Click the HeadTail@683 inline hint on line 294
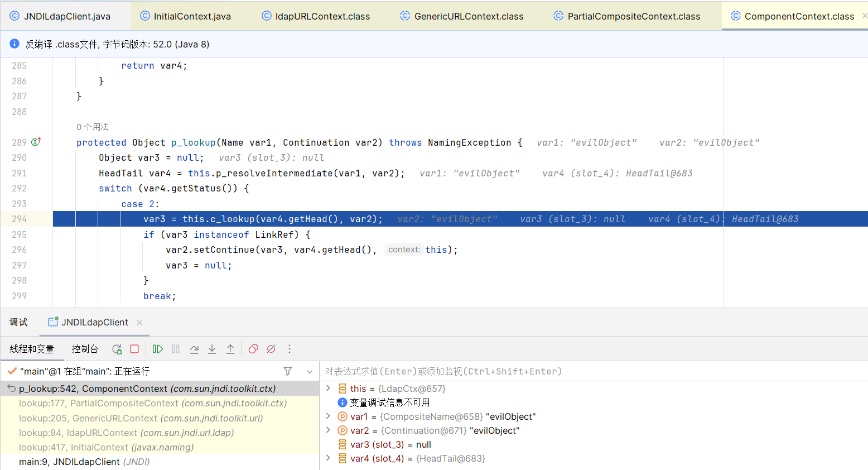 point(765,219)
